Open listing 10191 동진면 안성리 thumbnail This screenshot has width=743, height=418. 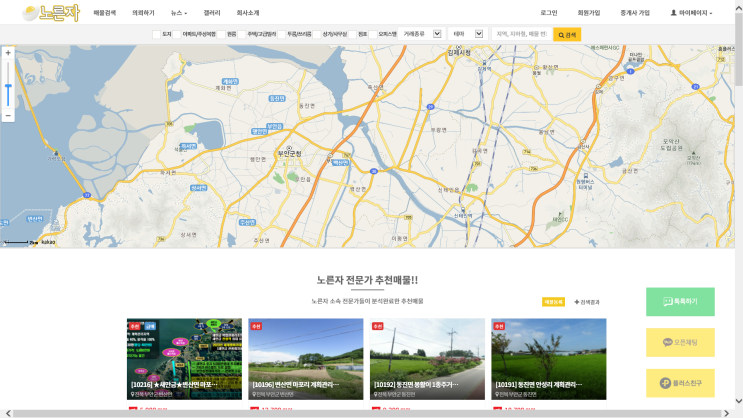[549, 359]
